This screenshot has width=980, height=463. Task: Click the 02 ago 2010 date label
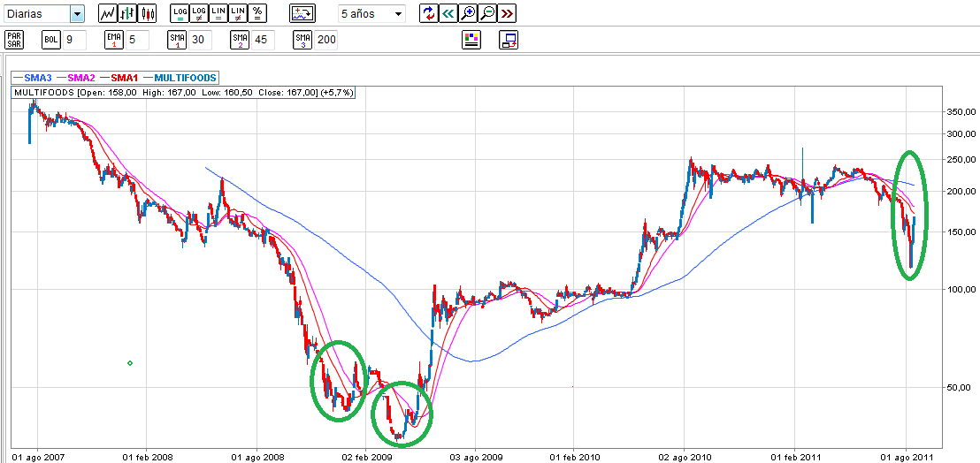click(x=685, y=458)
